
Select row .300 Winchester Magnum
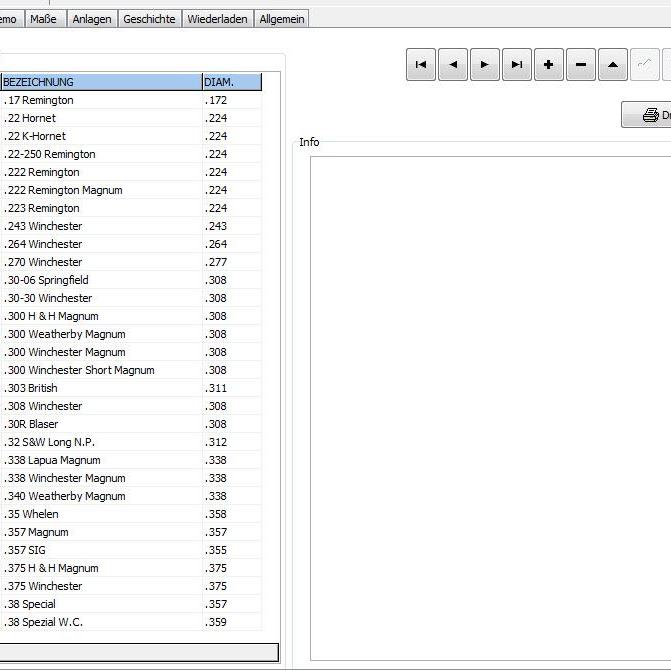click(x=131, y=352)
